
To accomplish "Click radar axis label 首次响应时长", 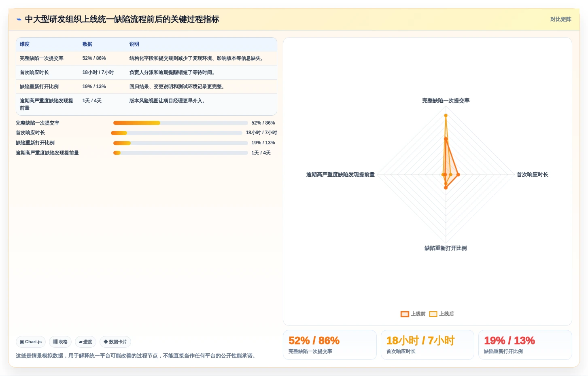I will (533, 175).
